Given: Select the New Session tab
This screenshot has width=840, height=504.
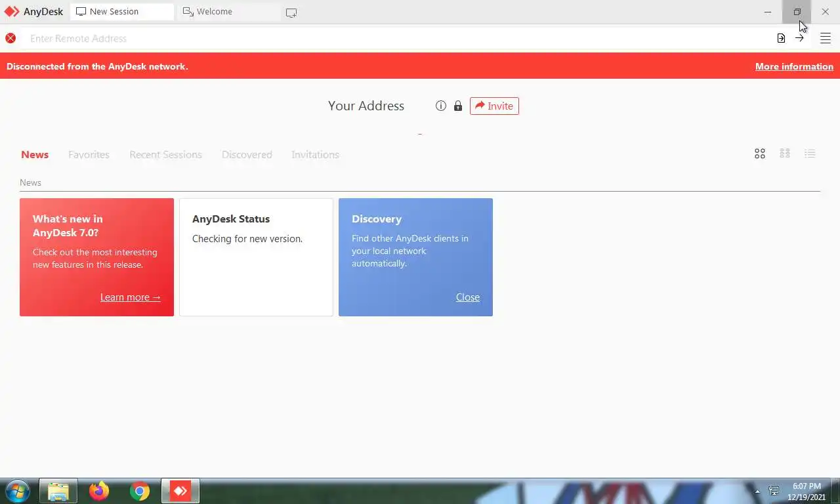Looking at the screenshot, I should click(122, 12).
